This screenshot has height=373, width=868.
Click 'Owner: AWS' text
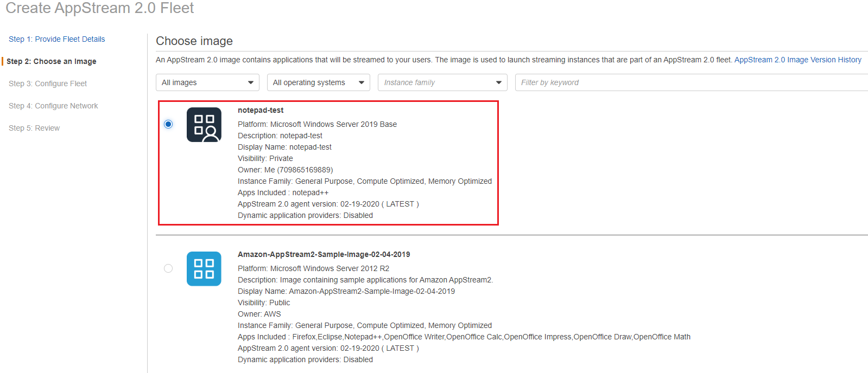coord(259,314)
